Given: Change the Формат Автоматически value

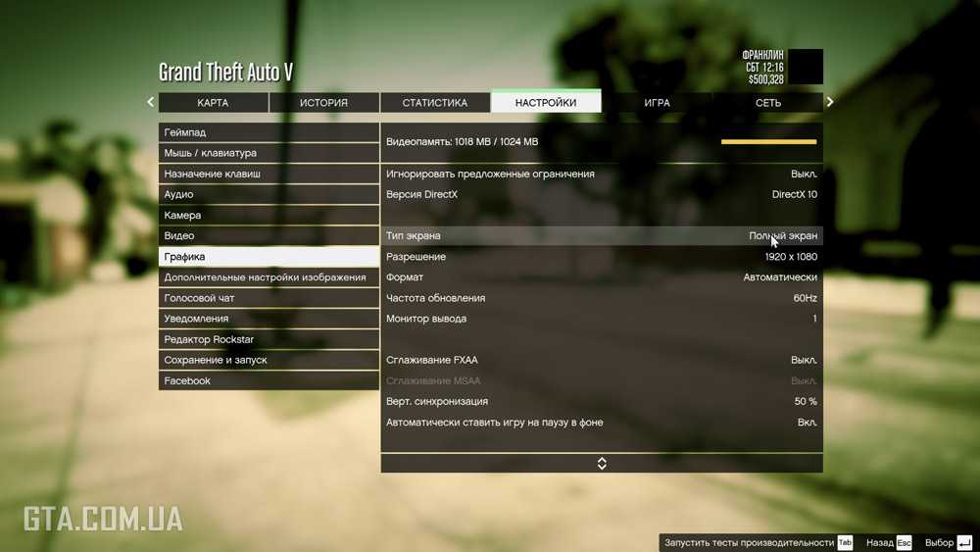Looking at the screenshot, I should tap(602, 276).
